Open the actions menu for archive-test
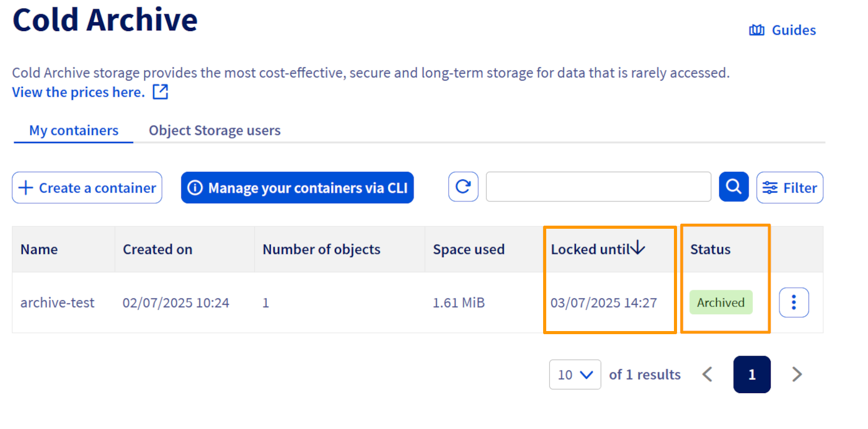This screenshot has height=429, width=868. point(794,302)
